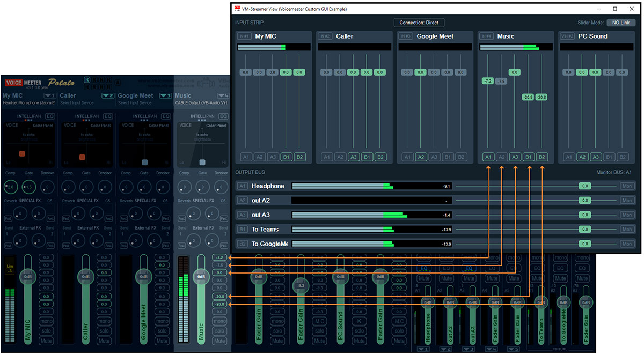644x354 pixels.
Task: Open EQ for Google Meet strip in Voicemeeter
Action: click(166, 116)
